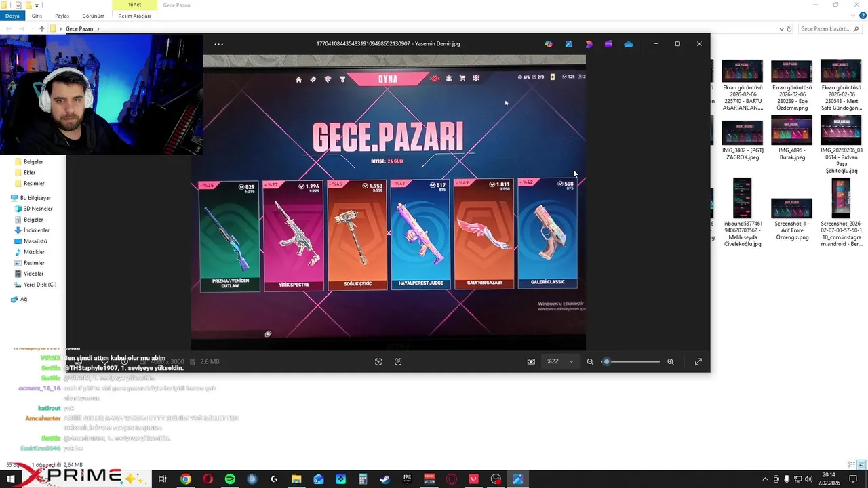The image size is (868, 488).
Task: Enter fullscreen with the expand arrows icon
Action: point(698,362)
